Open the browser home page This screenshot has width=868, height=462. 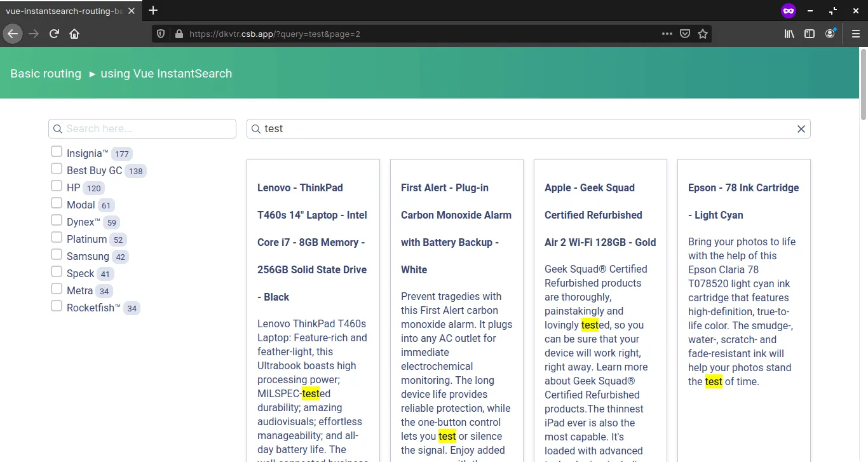click(x=74, y=34)
